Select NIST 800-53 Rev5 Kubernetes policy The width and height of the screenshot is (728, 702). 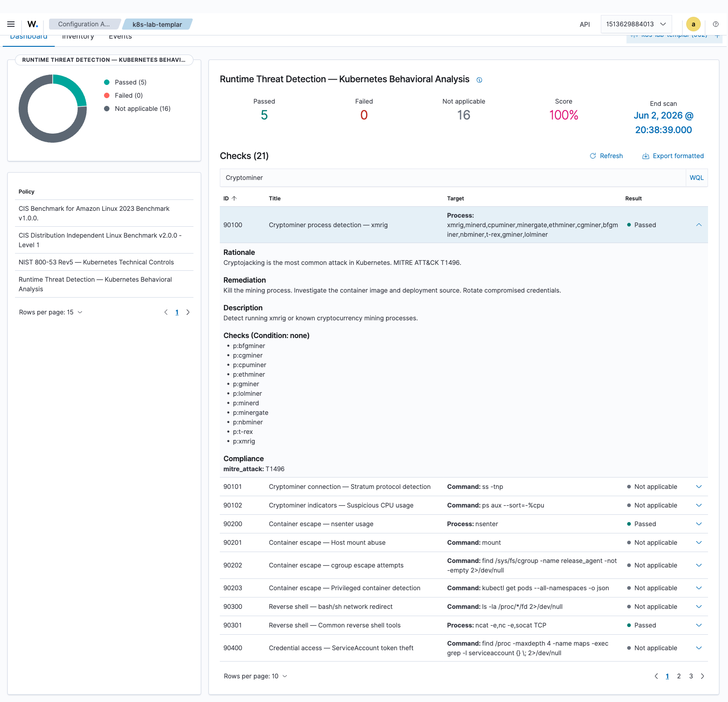point(104,262)
